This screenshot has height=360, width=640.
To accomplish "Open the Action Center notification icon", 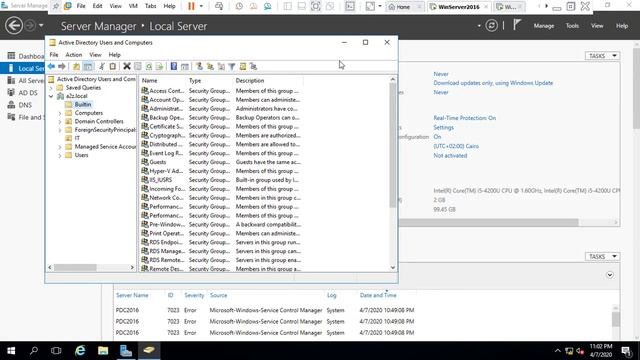I will pos(626,351).
